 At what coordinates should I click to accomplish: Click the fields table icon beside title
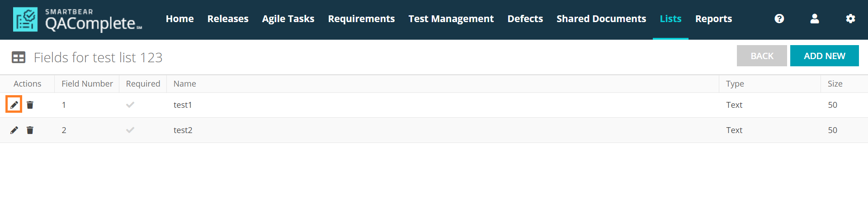tap(19, 58)
